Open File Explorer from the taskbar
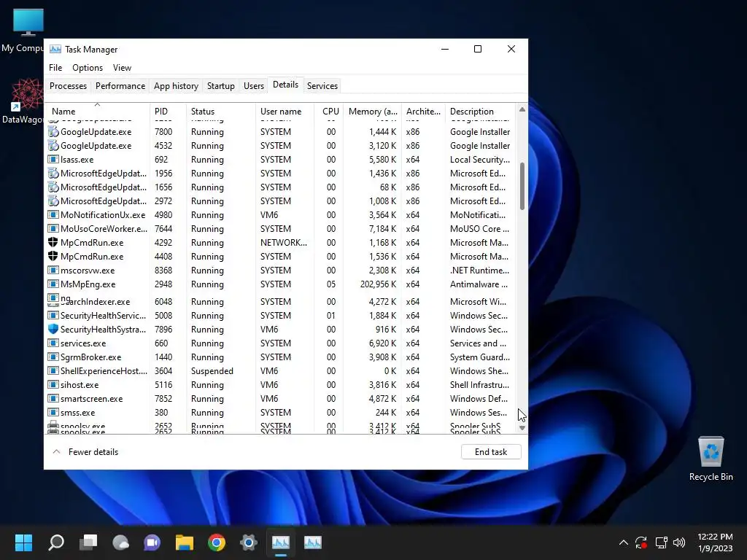747x560 pixels. [185, 542]
